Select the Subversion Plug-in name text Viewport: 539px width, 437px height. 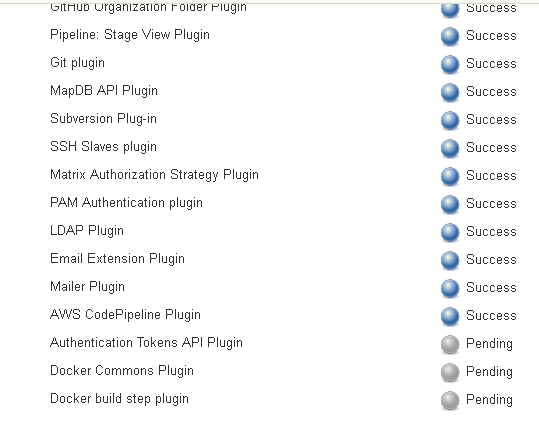[103, 119]
